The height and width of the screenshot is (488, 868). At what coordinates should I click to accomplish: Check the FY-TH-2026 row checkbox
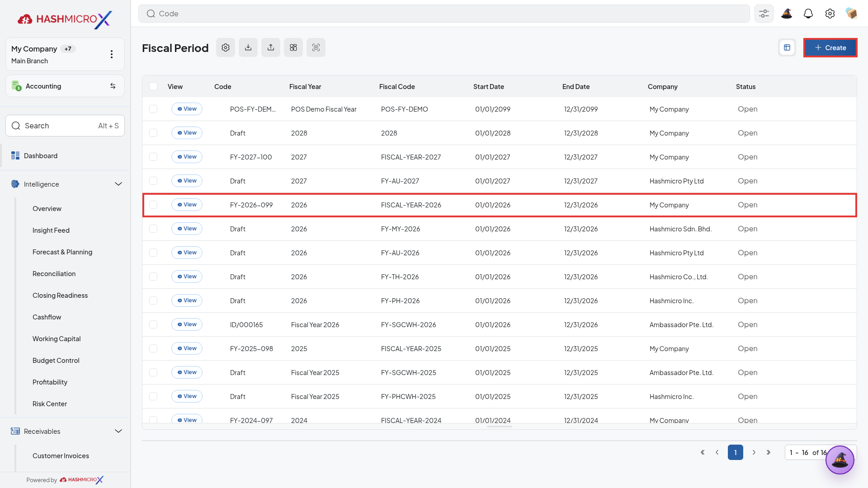coord(153,277)
